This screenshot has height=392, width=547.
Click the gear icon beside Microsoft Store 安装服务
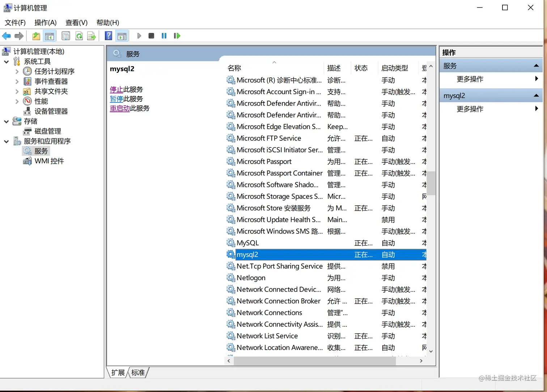point(231,208)
